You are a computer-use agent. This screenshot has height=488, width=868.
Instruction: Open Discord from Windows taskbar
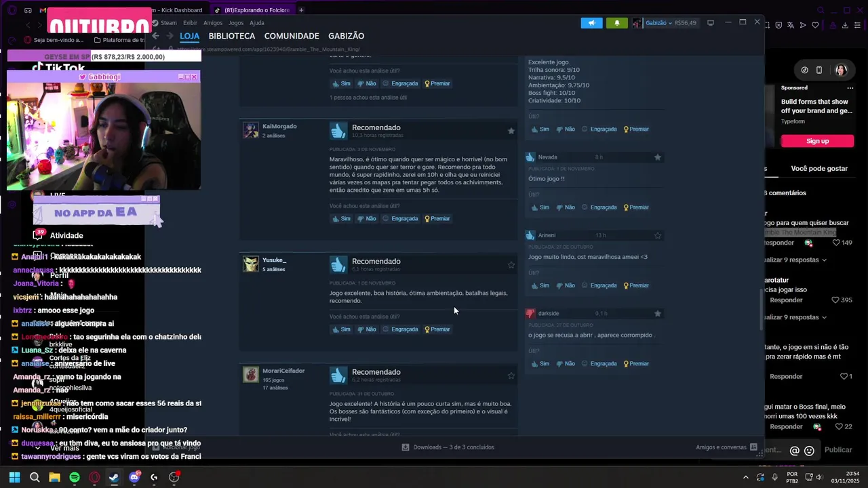pos(134,477)
